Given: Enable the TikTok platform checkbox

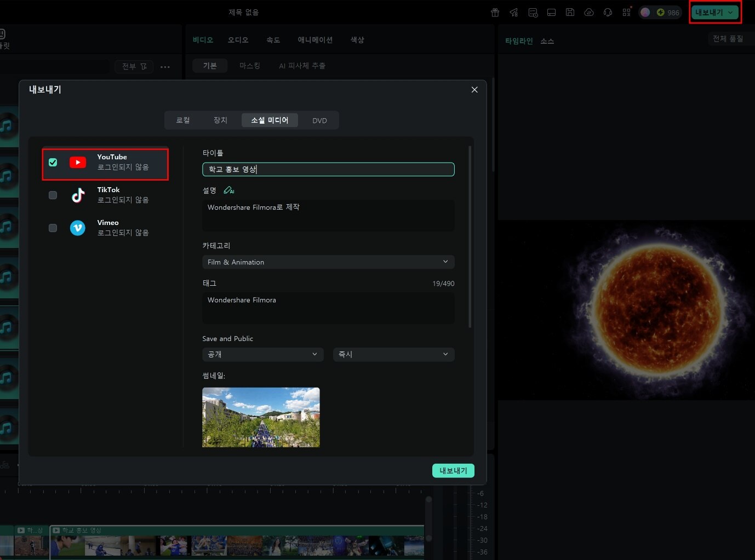Looking at the screenshot, I should point(53,195).
